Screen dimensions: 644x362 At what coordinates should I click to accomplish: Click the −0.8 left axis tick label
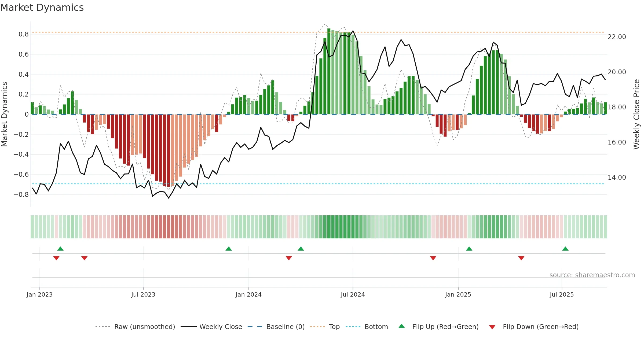coord(21,195)
